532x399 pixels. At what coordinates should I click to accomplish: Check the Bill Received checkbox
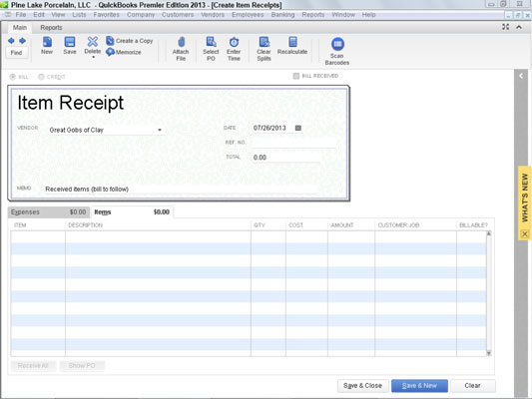click(x=296, y=76)
